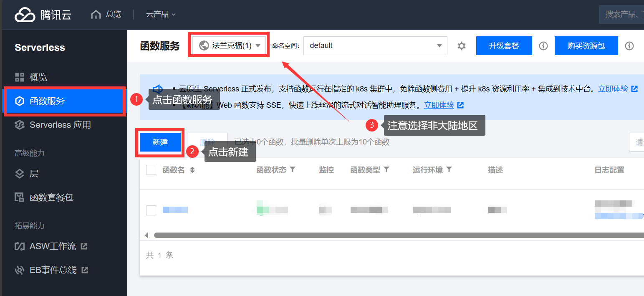644x296 pixels.
Task: Open the 法兰克福(1) region dropdown
Action: point(229,46)
